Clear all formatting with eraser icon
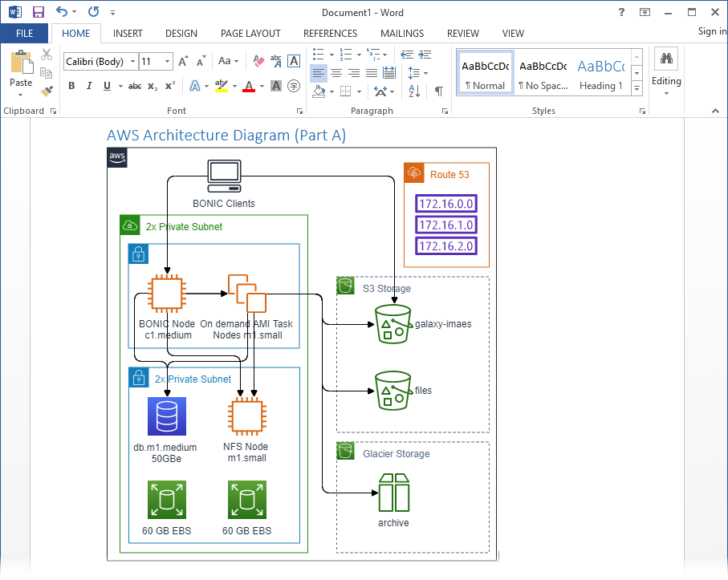Screen dimensions: 728x580 [258, 61]
